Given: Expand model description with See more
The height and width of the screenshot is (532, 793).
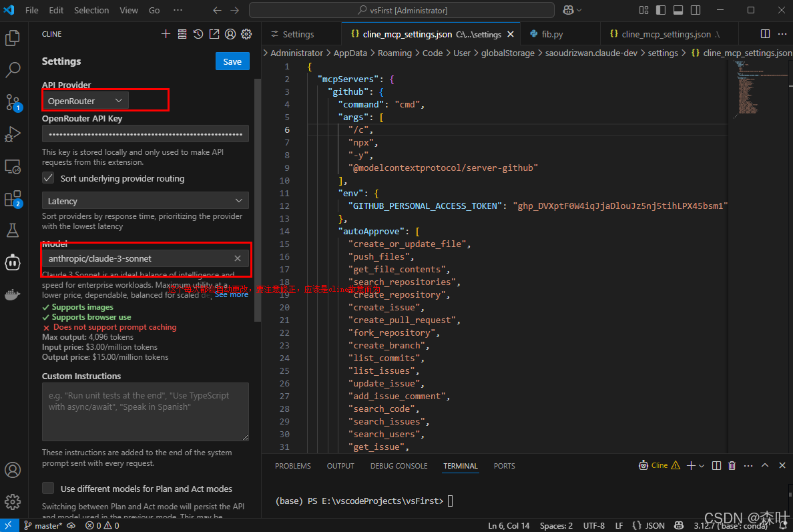Looking at the screenshot, I should pyautogui.click(x=231, y=294).
